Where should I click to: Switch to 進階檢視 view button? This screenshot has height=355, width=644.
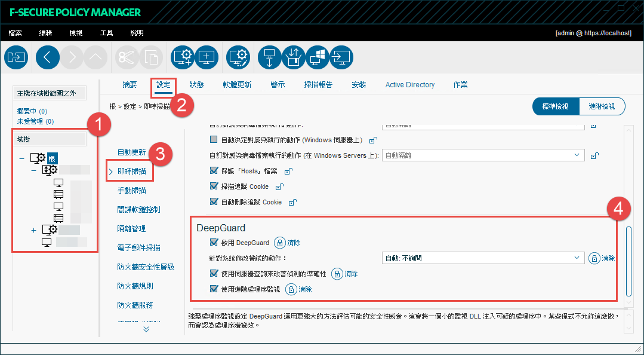point(602,106)
